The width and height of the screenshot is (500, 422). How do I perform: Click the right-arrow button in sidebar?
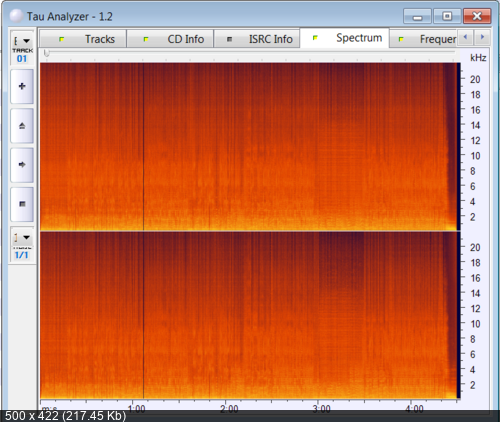click(22, 165)
